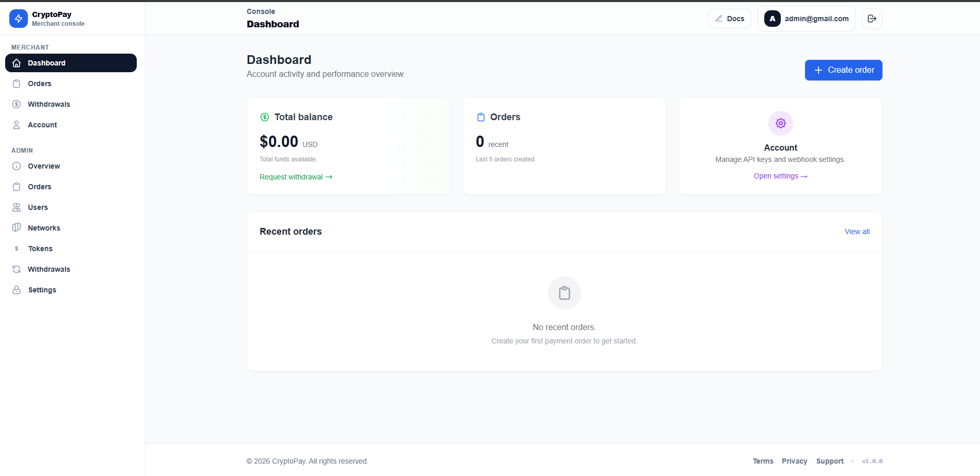
Task: Click View all recent orders link
Action: pyautogui.click(x=857, y=232)
